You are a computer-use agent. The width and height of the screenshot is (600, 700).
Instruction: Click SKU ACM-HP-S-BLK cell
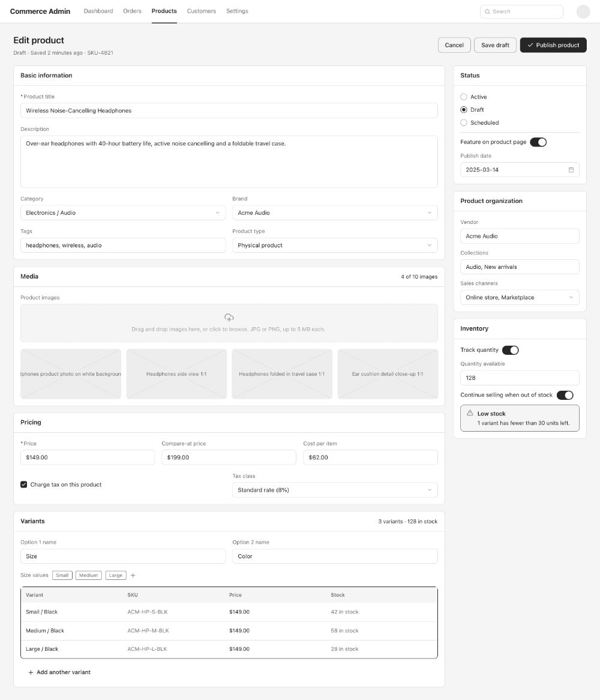point(148,612)
